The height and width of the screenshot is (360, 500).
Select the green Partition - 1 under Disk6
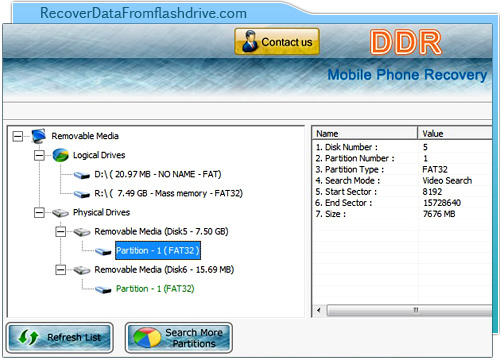[x=155, y=289]
